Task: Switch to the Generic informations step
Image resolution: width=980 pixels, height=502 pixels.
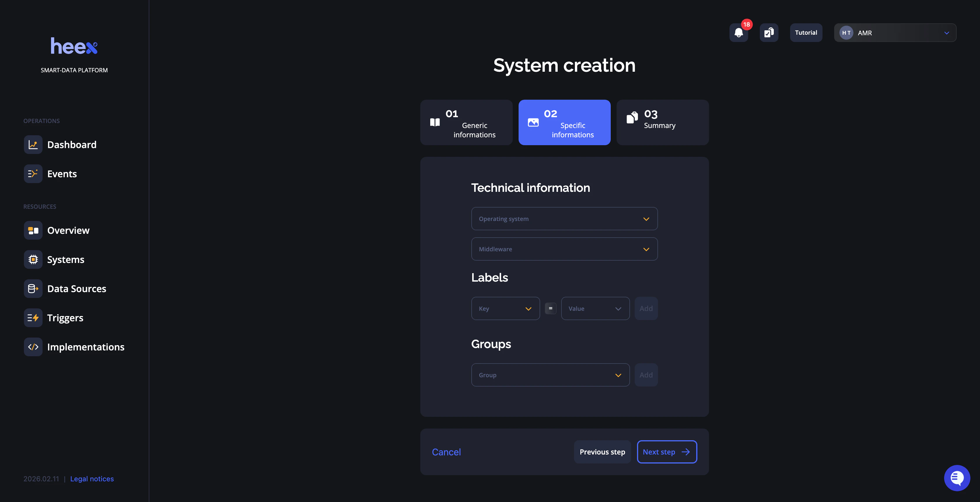Action: click(x=466, y=122)
